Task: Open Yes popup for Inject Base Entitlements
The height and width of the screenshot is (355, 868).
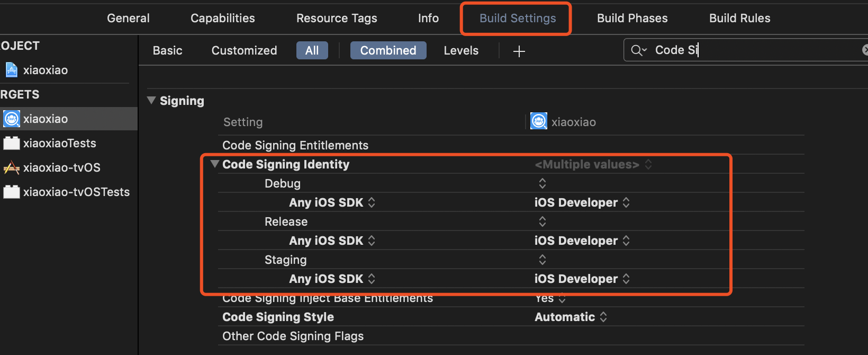Action: [x=550, y=298]
